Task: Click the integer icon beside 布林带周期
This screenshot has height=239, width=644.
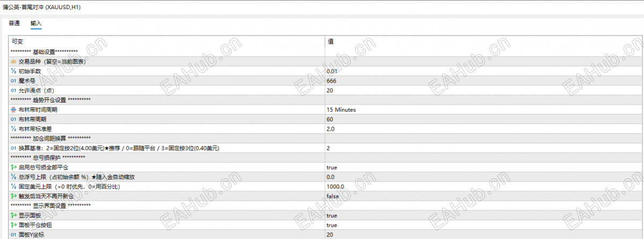Action: coord(13,119)
